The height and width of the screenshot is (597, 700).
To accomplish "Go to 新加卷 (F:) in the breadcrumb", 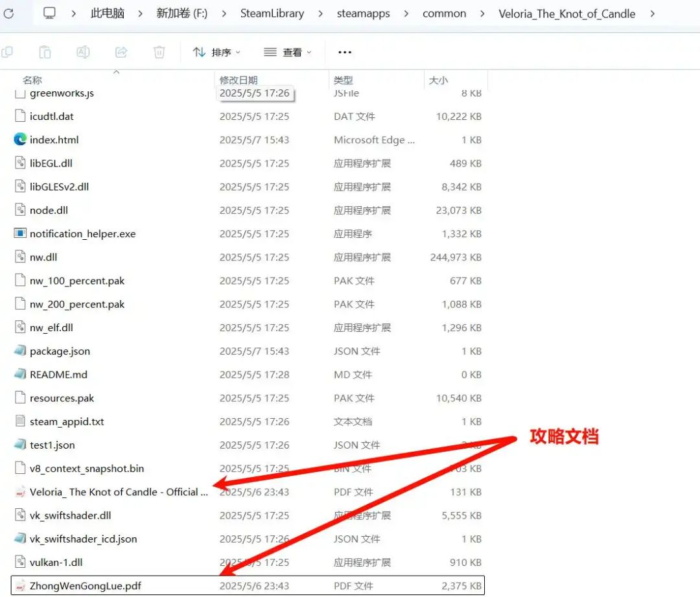I will (x=181, y=14).
